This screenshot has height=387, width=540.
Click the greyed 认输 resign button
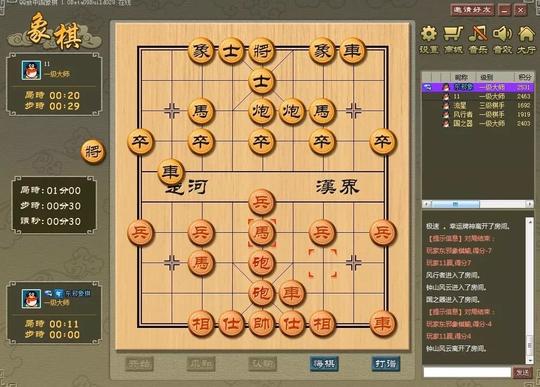click(262, 364)
